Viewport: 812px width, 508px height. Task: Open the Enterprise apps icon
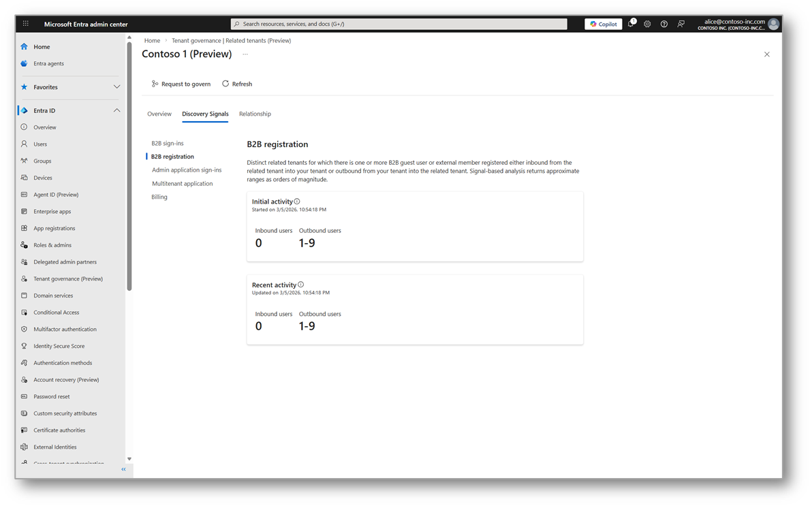[x=24, y=211]
